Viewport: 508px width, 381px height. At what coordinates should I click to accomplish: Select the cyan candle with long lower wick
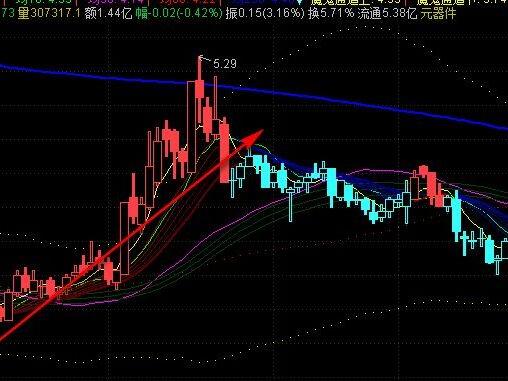coord(291,204)
